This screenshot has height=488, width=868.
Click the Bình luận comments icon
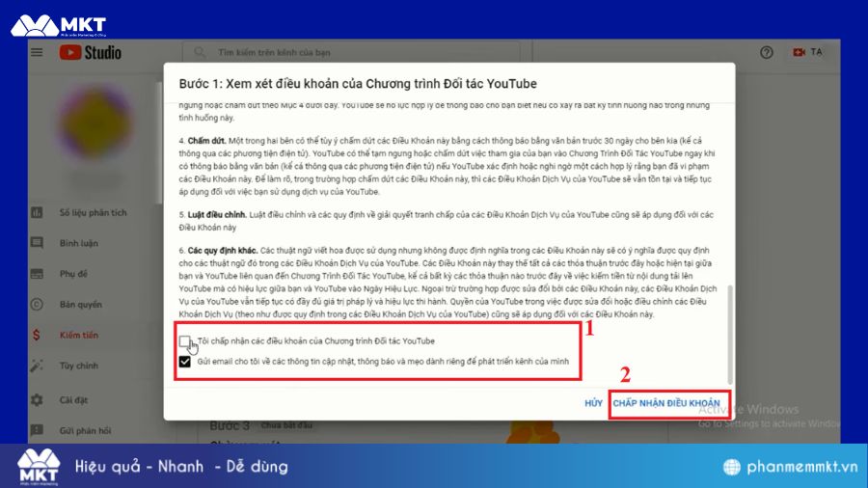tap(37, 242)
